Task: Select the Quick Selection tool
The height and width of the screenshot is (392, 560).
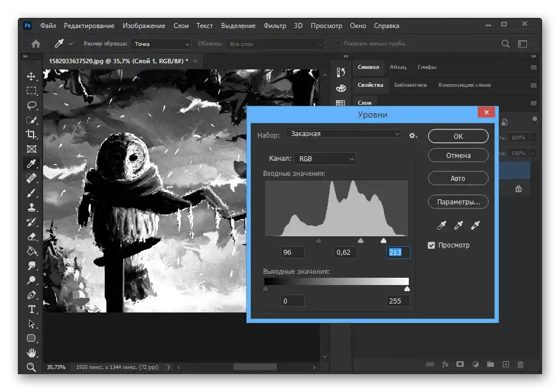Action: [31, 120]
